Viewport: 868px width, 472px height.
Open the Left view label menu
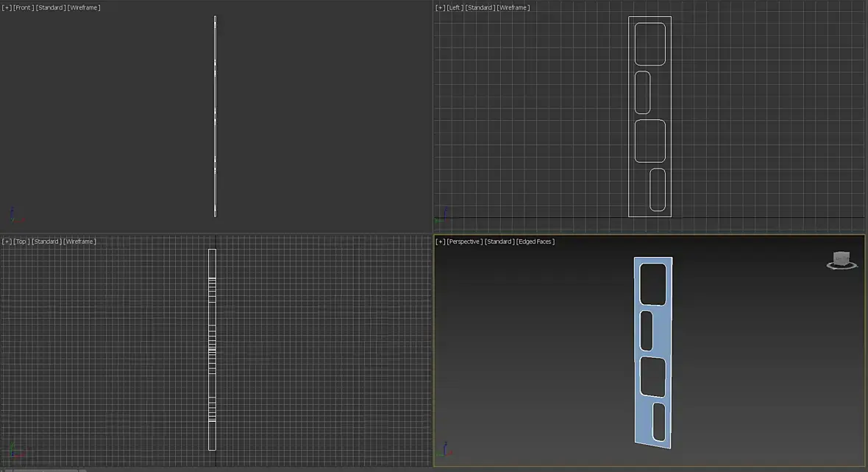pos(455,8)
